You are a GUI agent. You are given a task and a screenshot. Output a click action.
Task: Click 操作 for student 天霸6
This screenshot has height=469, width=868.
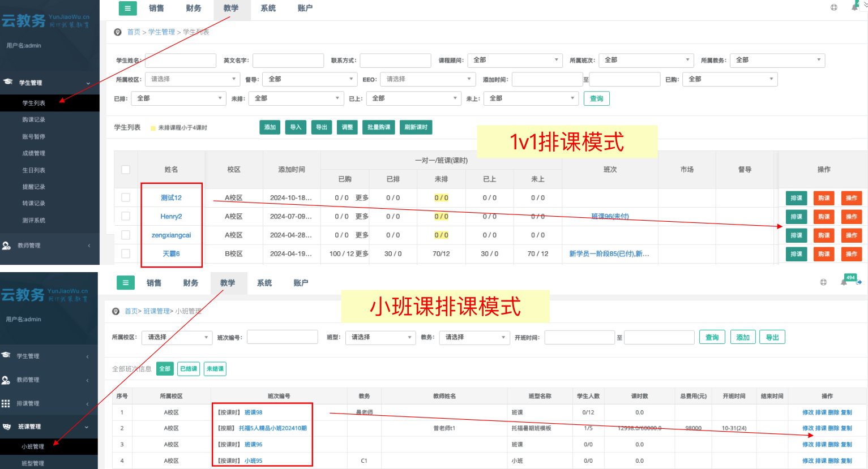click(x=852, y=254)
